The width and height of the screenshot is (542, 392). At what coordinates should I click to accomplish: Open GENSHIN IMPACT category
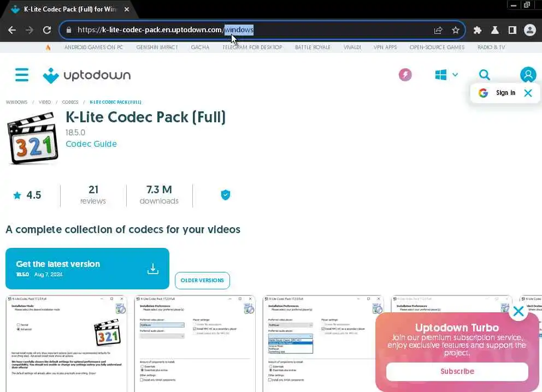coord(157,47)
